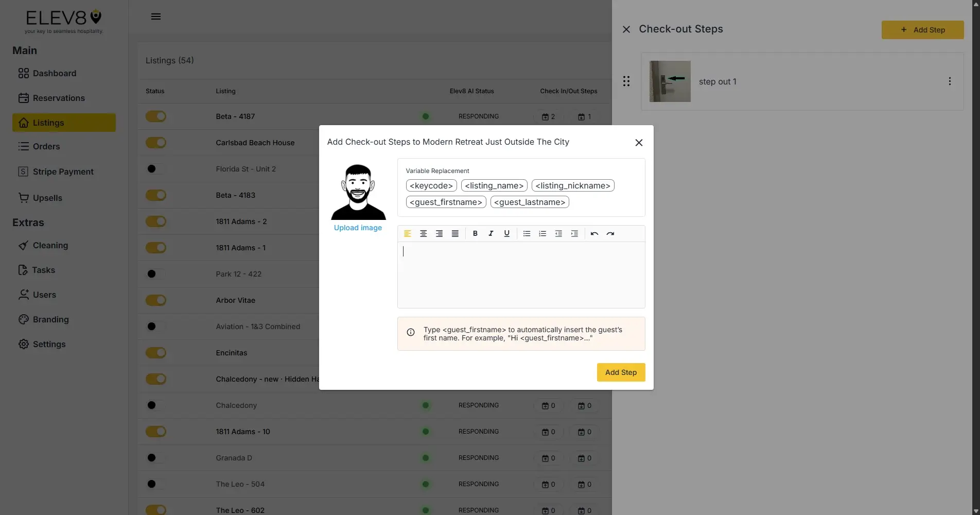Insert the <guest_firstname> variable chip
Viewport: 980px width, 515px height.
[x=445, y=202]
